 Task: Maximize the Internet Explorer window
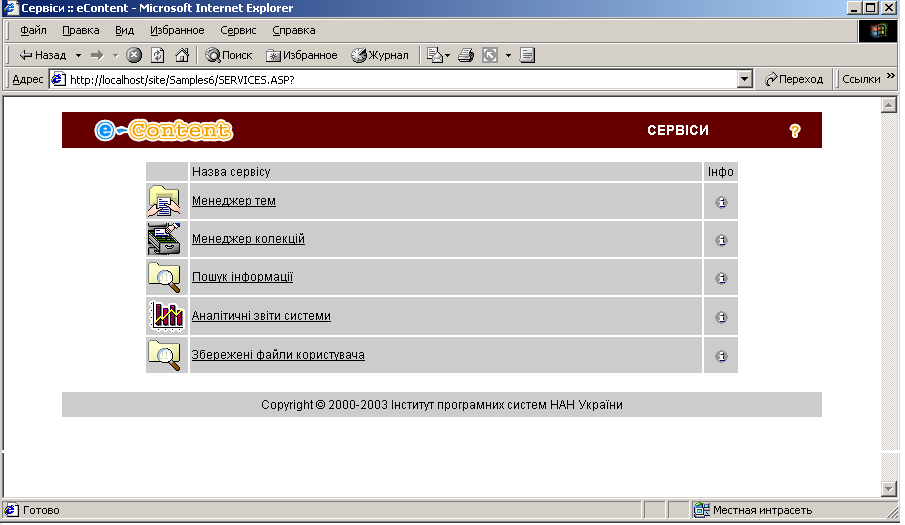tap(871, 8)
